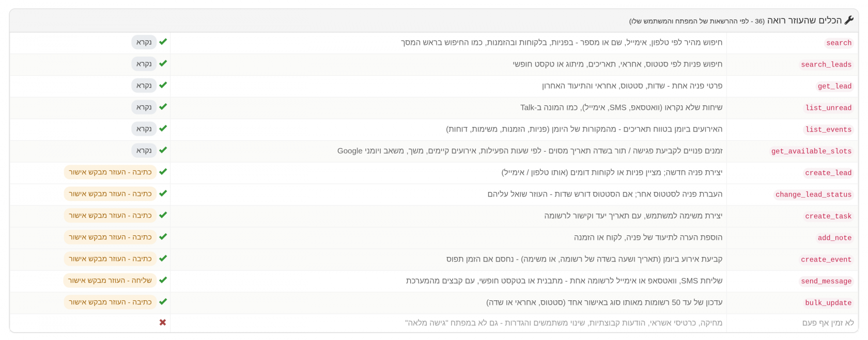Click the 'add_note' tool name
The width and height of the screenshot is (868, 340).
tap(834, 238)
